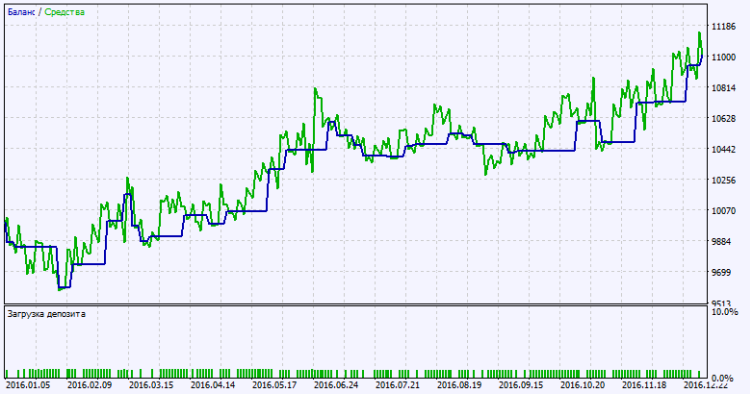
Task: Click the 2016.05.17 date label
Action: [275, 385]
